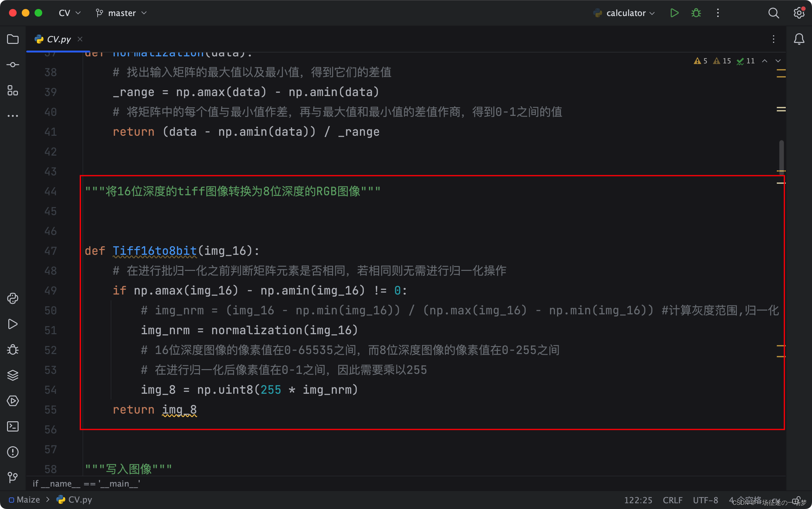Jump to next highlighted error arrow
The image size is (812, 509).
[x=778, y=61]
